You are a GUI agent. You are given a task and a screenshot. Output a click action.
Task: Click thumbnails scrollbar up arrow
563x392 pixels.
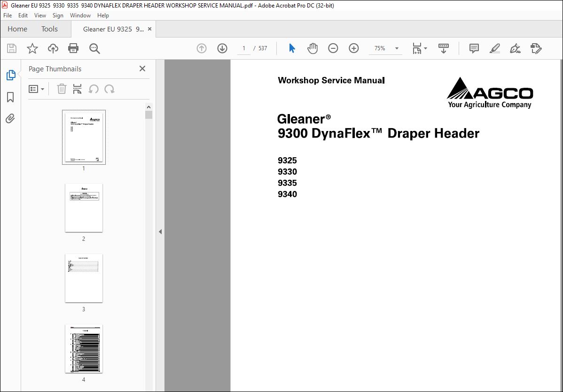coord(149,107)
